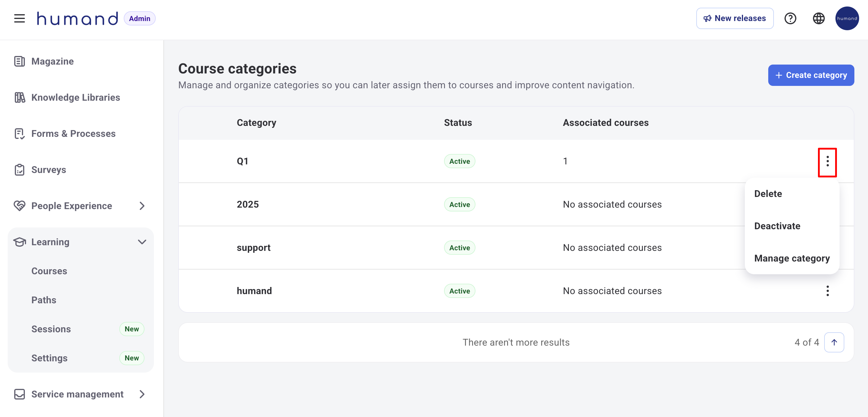Click the Forms & Processes icon

click(x=20, y=134)
